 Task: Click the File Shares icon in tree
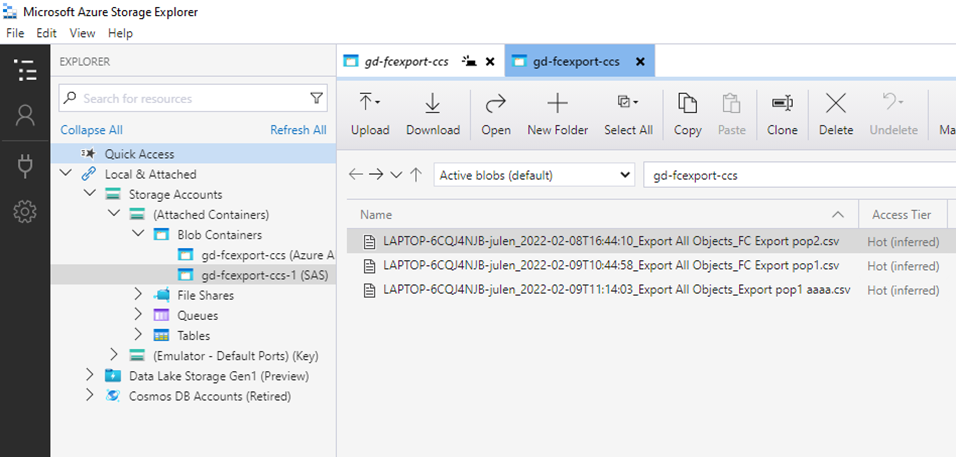(x=161, y=295)
